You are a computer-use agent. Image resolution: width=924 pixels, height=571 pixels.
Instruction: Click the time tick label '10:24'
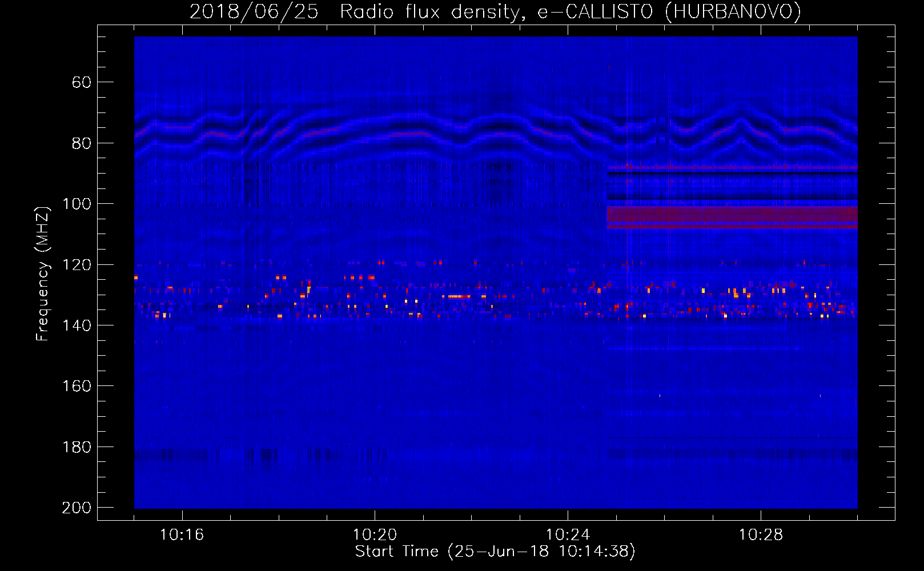click(568, 535)
